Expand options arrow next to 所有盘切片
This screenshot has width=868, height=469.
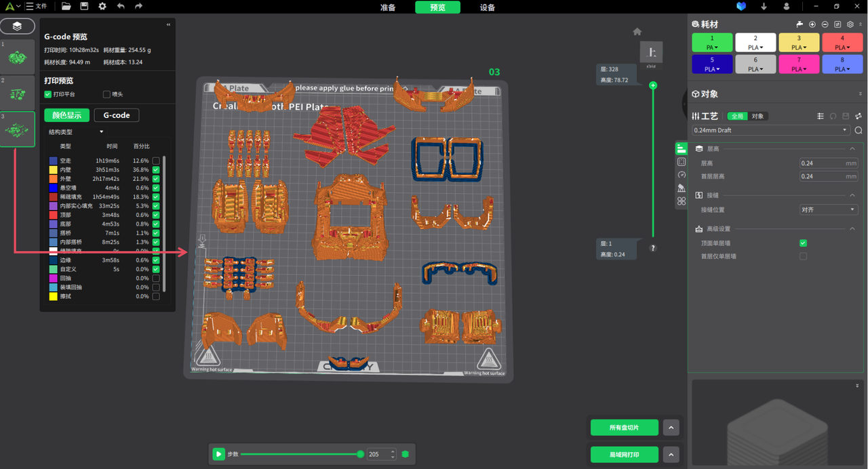tap(671, 428)
